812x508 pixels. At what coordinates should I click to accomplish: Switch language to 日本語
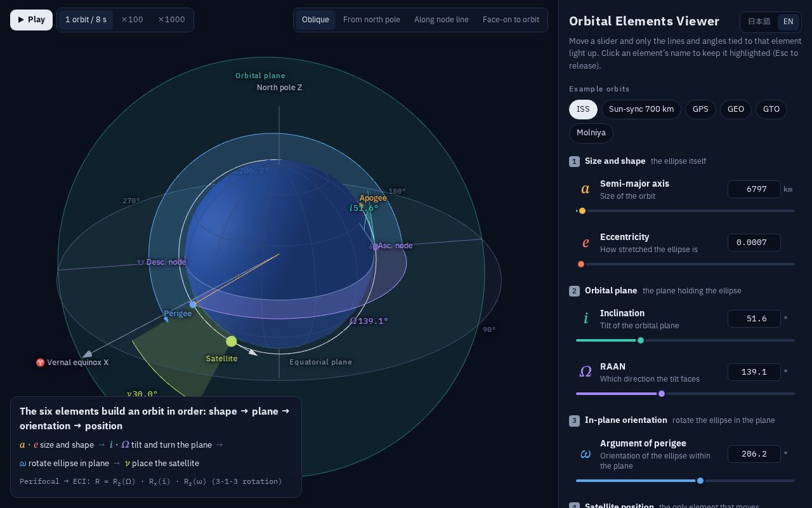coord(759,22)
